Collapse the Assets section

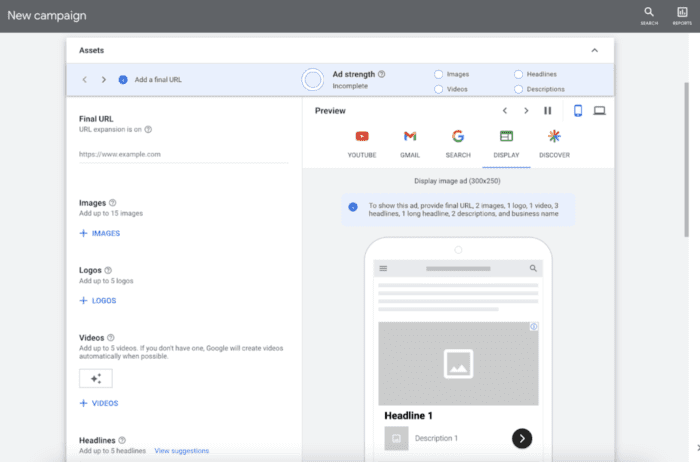point(594,50)
